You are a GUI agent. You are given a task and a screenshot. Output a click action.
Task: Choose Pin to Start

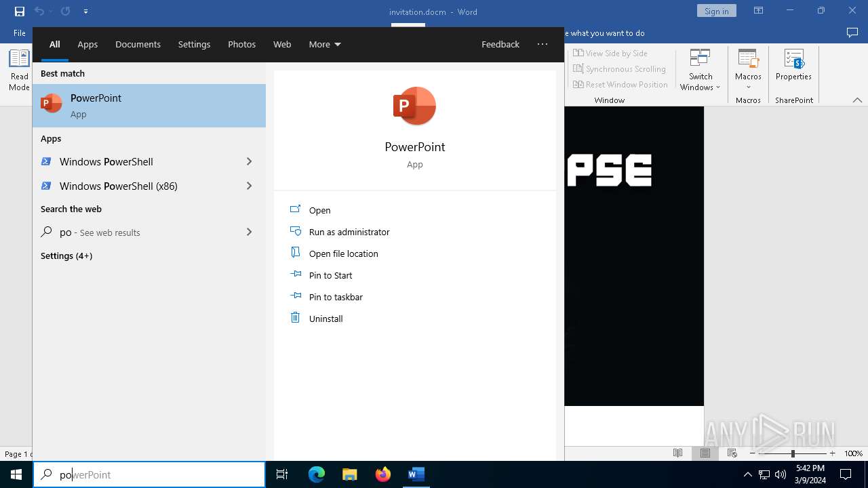pos(321,275)
